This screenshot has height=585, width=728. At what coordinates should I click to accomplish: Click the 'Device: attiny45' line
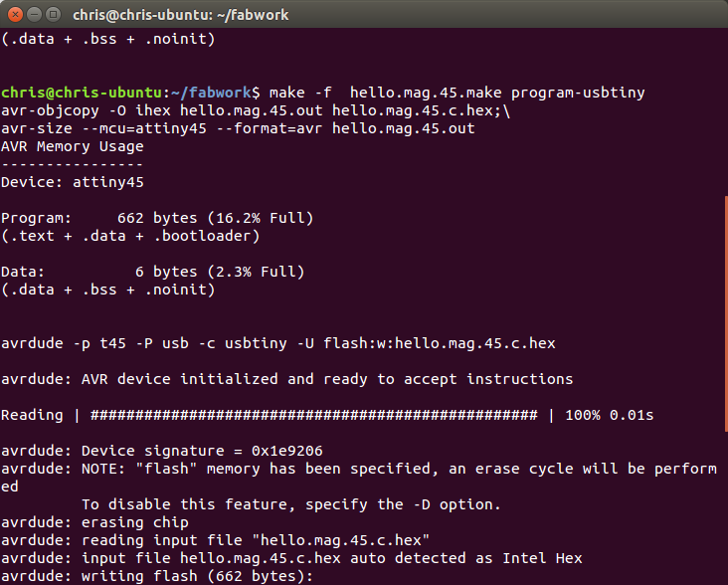pos(73,182)
